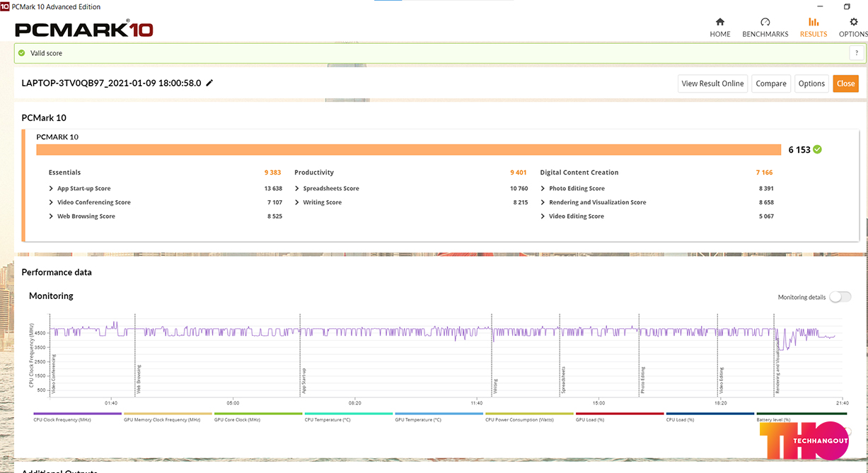Click the Productivity heading

[x=314, y=173]
